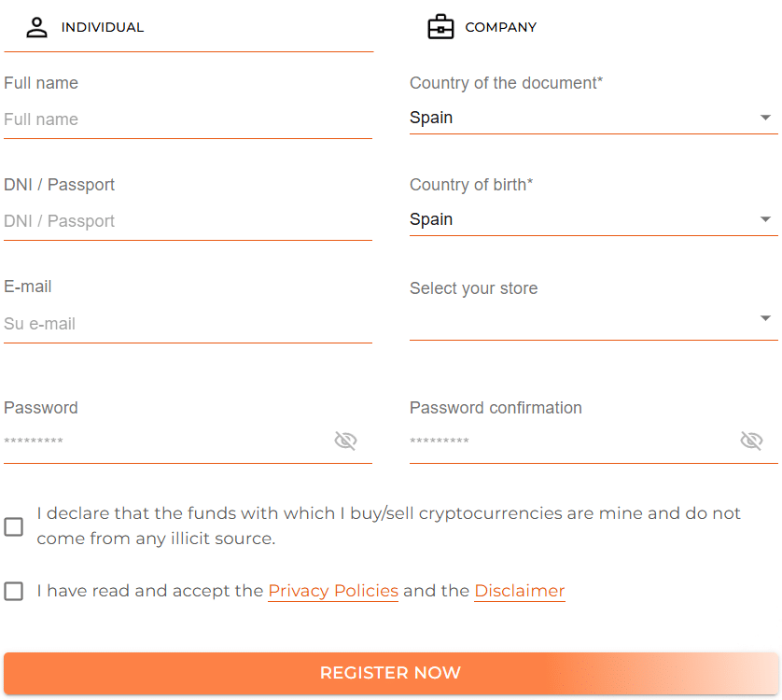Click the Country of birth dropdown arrow

(x=765, y=219)
